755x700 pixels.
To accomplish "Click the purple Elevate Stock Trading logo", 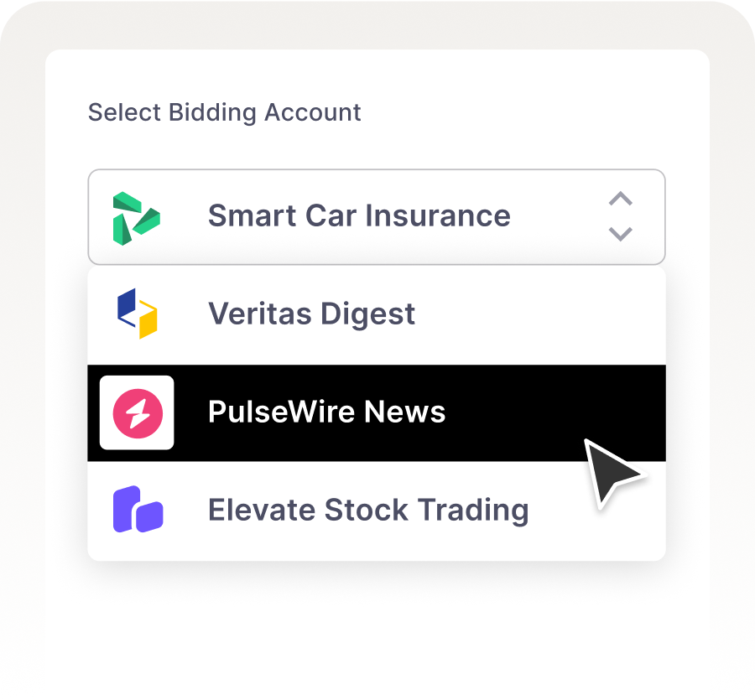I will pyautogui.click(x=138, y=510).
